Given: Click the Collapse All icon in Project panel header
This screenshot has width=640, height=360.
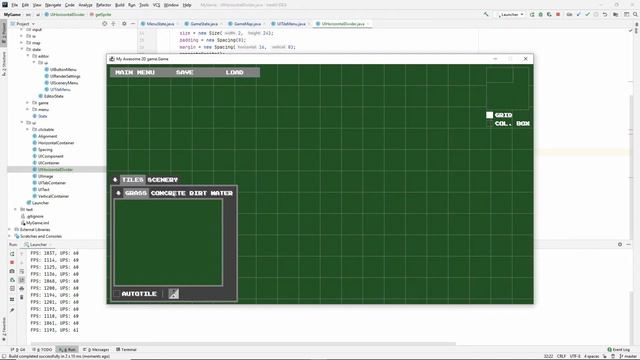Looking at the screenshot, I should point(113,24).
